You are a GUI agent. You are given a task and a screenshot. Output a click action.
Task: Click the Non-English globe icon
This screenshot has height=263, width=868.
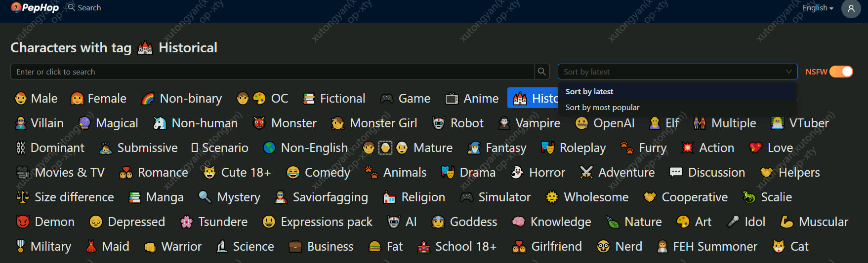click(x=269, y=148)
